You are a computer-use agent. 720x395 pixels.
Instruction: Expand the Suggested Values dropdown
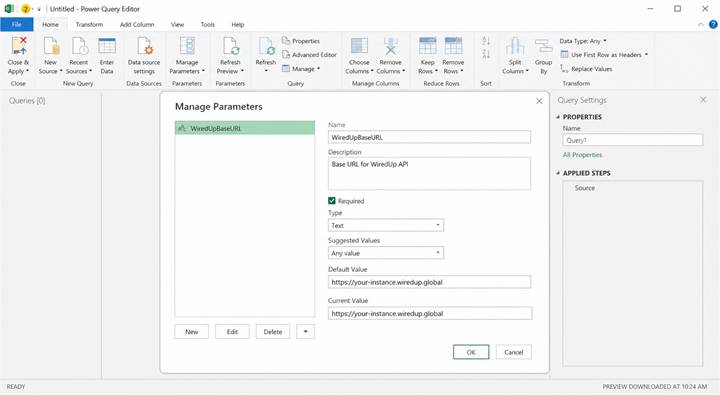386,253
